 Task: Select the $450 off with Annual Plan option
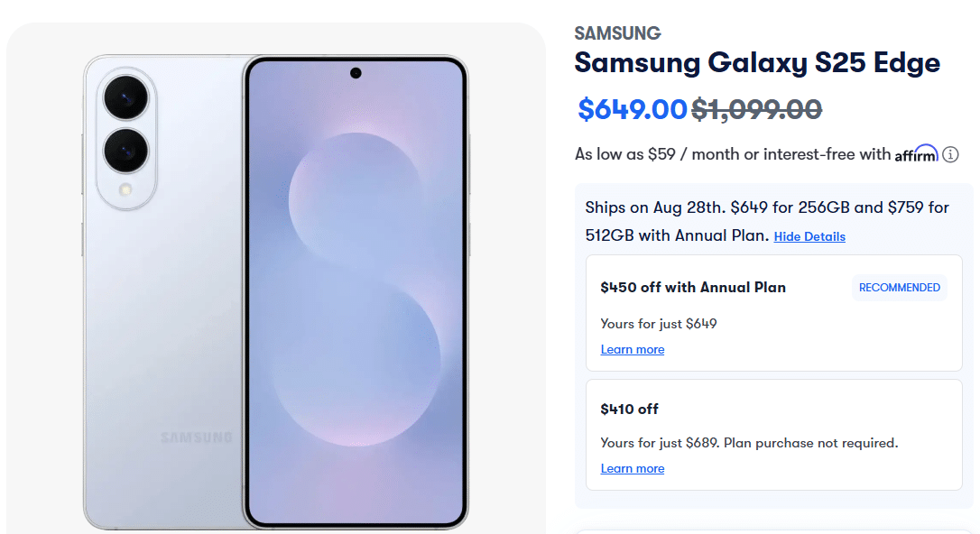click(693, 288)
